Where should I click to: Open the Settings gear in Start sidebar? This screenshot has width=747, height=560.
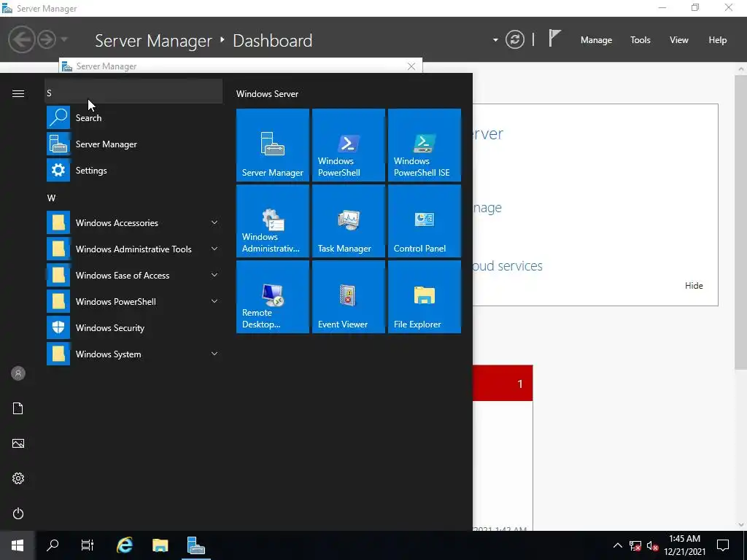tap(18, 478)
